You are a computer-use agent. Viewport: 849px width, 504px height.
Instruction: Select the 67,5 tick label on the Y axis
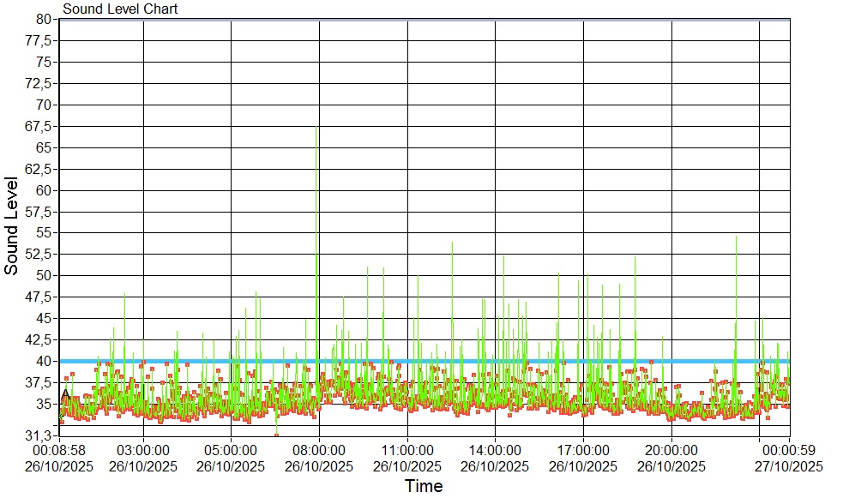click(39, 126)
